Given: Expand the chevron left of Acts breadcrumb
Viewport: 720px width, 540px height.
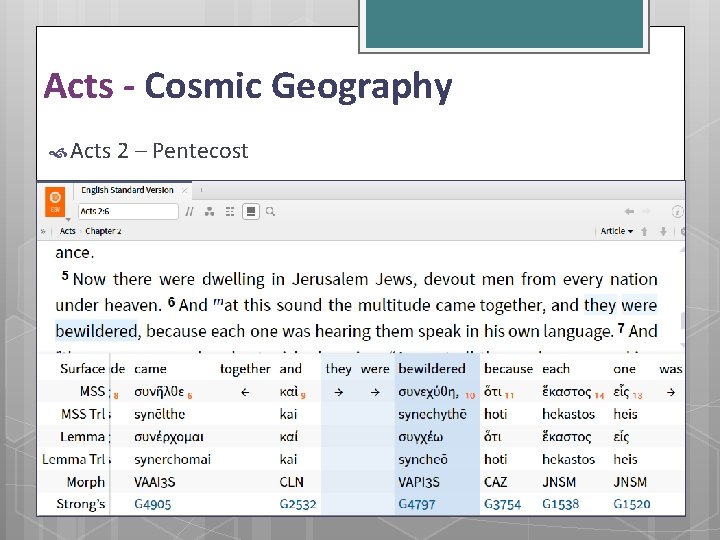Looking at the screenshot, I should tap(43, 231).
